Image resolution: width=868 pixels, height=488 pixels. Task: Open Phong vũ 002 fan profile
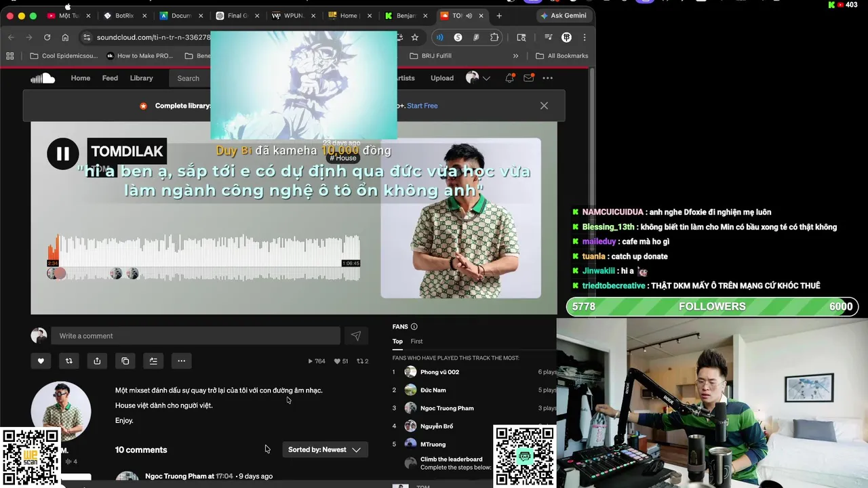(439, 372)
